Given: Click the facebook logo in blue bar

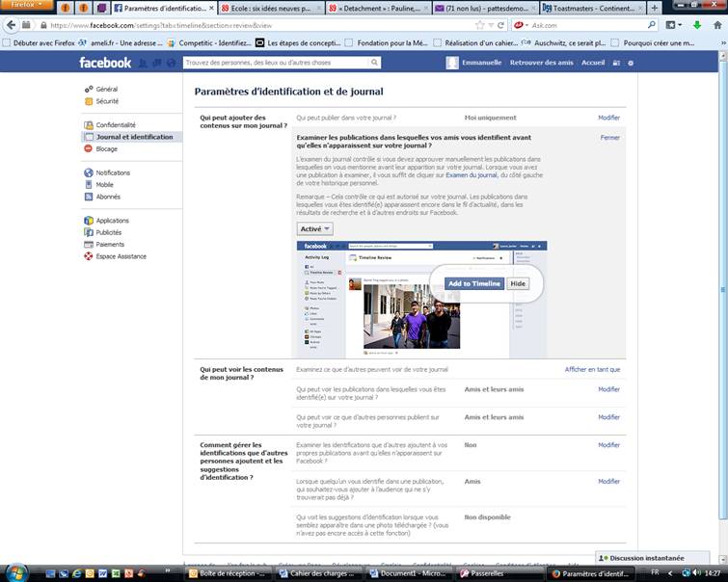Looking at the screenshot, I should [105, 63].
